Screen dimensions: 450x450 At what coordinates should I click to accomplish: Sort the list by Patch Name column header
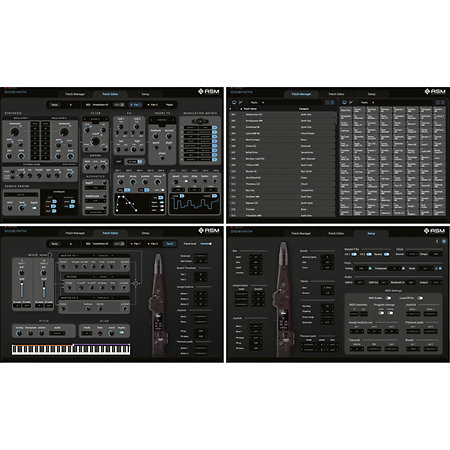250,109
